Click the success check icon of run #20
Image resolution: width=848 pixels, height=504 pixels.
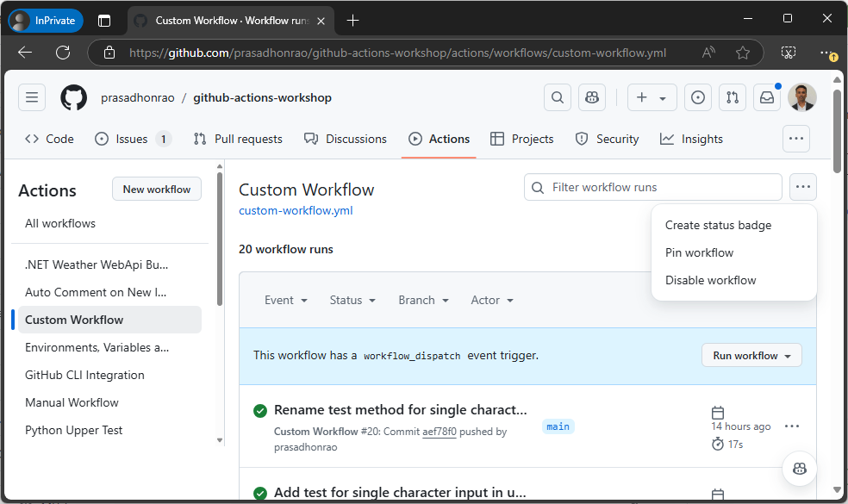click(260, 411)
